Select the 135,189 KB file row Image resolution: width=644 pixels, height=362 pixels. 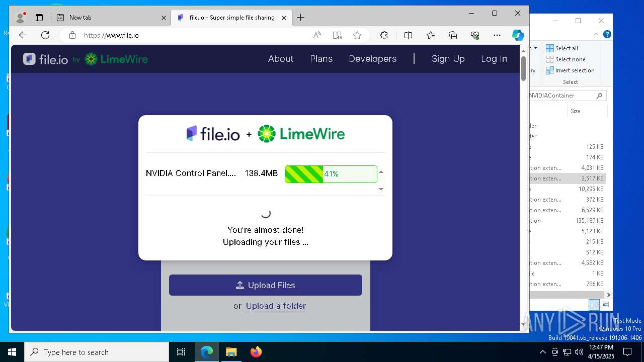567,221
